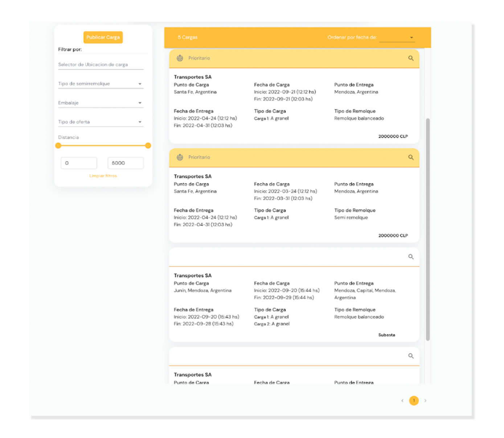The height and width of the screenshot is (438, 504).
Task: Click the priority badge icon on second card
Action: pyautogui.click(x=180, y=157)
